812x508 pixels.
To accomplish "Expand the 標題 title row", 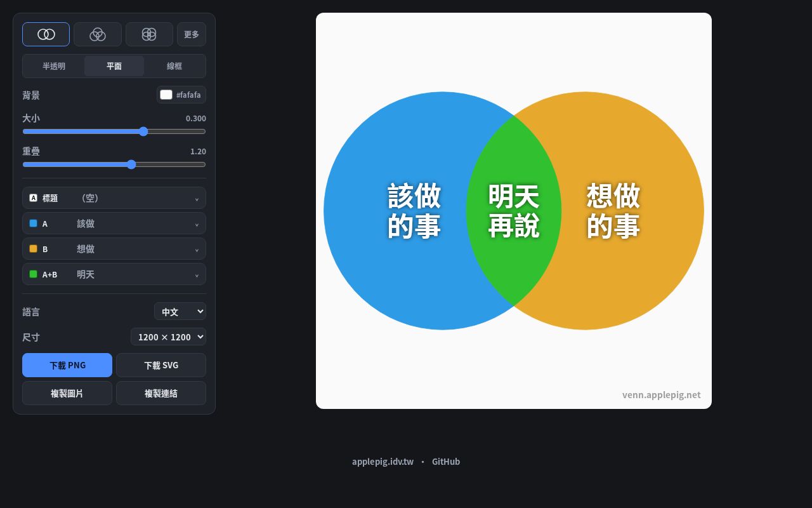I will 114,198.
